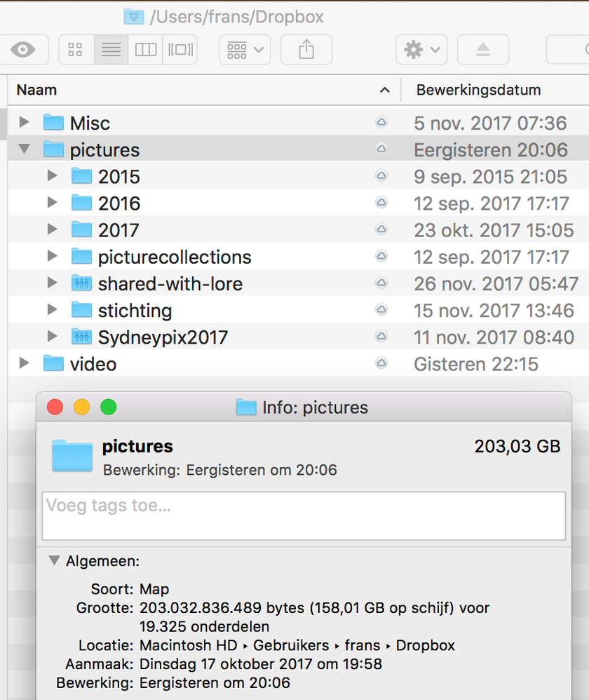Image resolution: width=589 pixels, height=700 pixels.
Task: Click the cloud sync icon beside Misc
Action: tap(381, 122)
